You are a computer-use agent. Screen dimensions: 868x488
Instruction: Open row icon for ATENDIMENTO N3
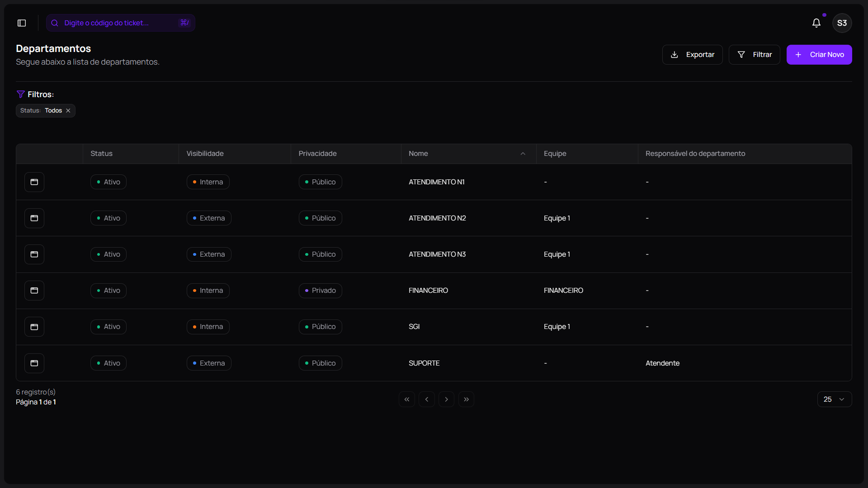tap(34, 254)
